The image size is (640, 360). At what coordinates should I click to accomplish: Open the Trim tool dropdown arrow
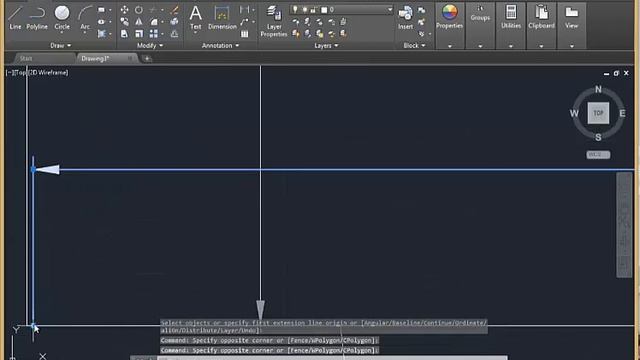(x=162, y=10)
